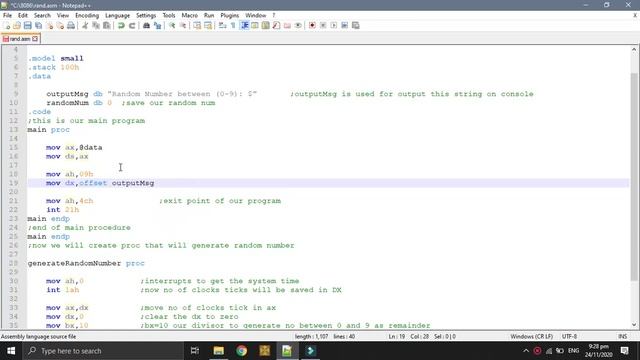Viewport: 640px width, 360px height.
Task: Toggle file monitoring eye icon
Action: pos(298,26)
